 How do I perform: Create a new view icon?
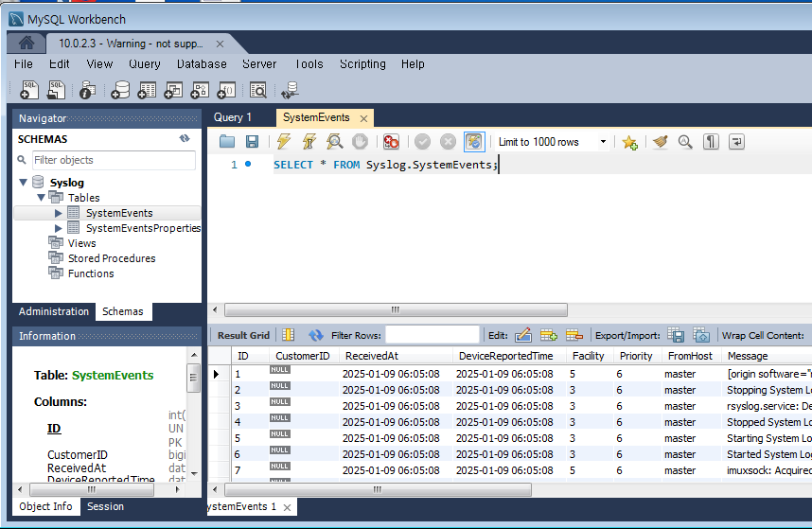(173, 90)
